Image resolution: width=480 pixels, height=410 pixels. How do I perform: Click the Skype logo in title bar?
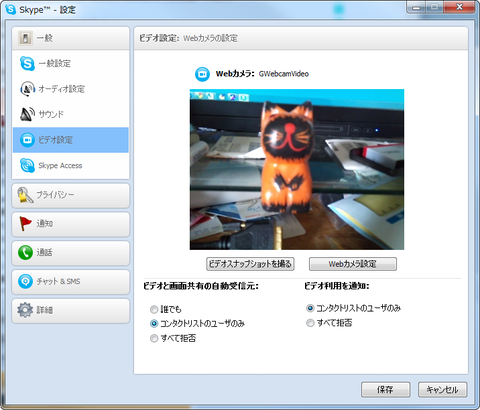pos(11,9)
